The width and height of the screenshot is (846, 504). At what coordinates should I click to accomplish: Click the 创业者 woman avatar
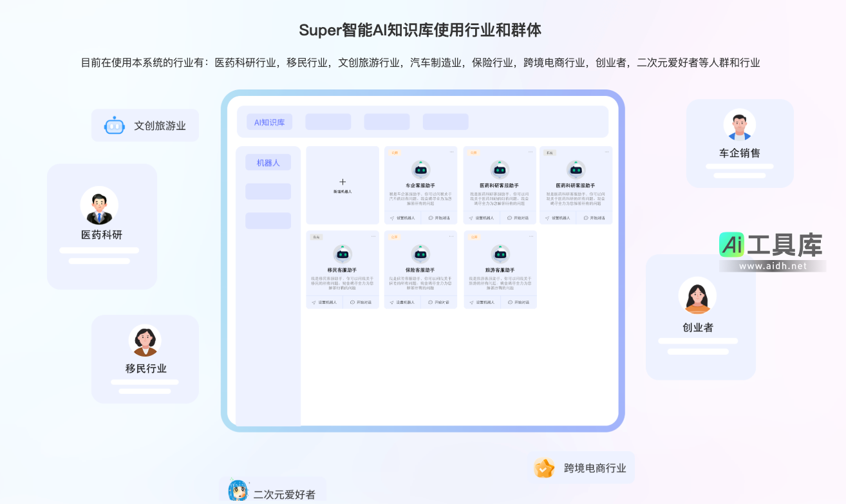697,296
